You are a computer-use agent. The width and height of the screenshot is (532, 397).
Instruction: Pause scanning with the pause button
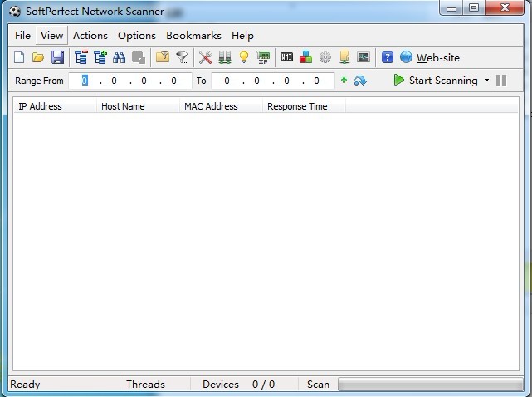coord(501,81)
